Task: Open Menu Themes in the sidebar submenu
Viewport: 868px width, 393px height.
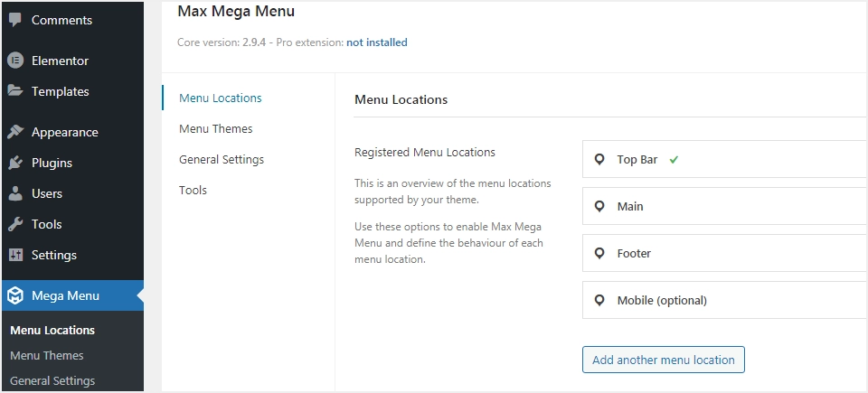Action: click(x=47, y=355)
